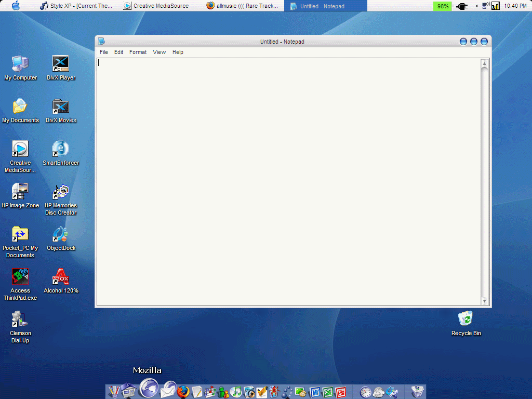
Task: Open the File menu in Notepad
Action: (104, 52)
